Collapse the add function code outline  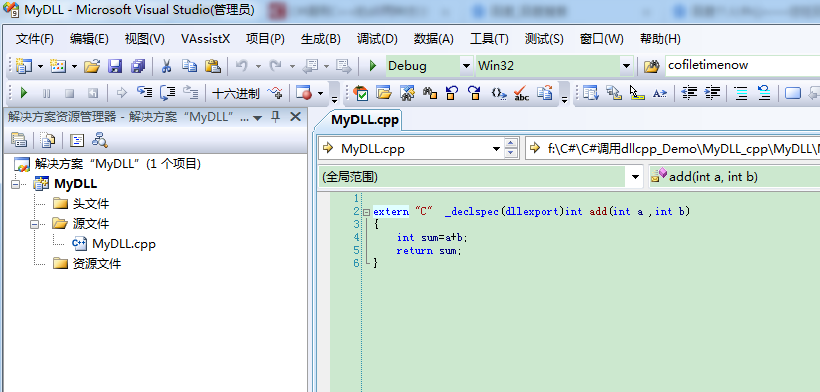click(366, 212)
